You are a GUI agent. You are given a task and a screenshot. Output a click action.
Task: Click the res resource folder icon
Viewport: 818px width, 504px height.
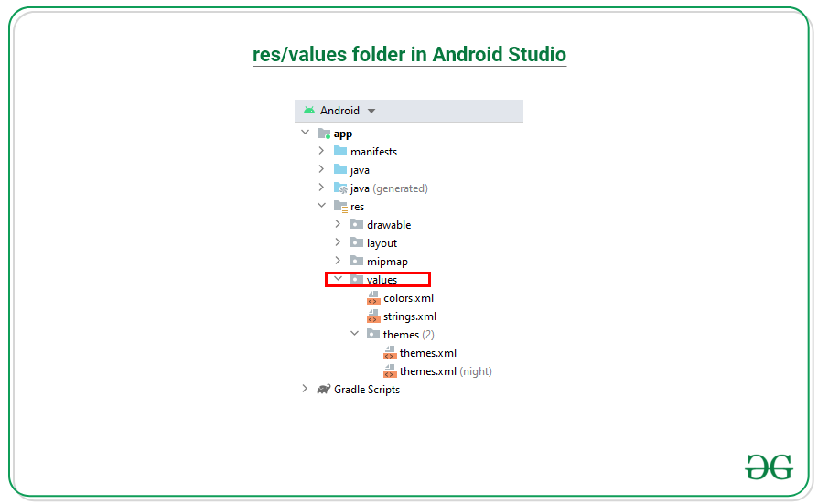point(340,207)
